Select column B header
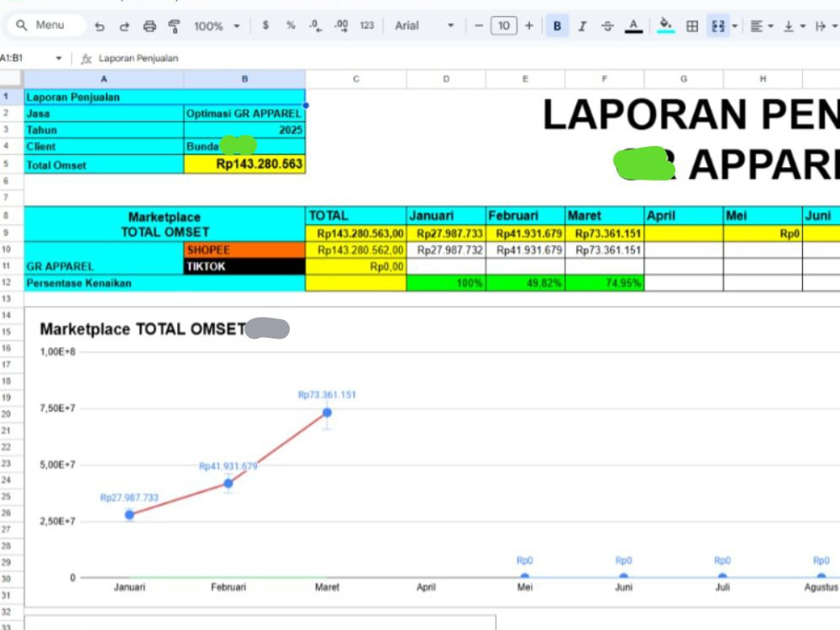The image size is (840, 630). (244, 79)
